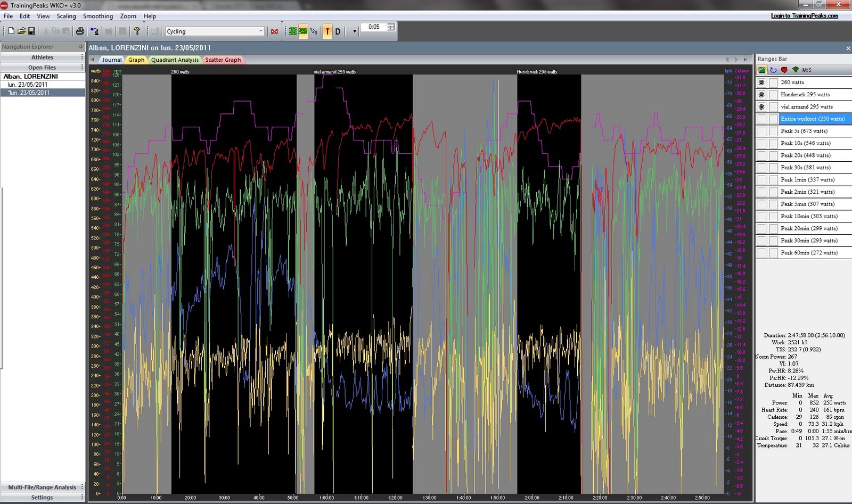This screenshot has height=504, width=852.
Task: Click the Cut scissors toolbar icon
Action: [46, 31]
